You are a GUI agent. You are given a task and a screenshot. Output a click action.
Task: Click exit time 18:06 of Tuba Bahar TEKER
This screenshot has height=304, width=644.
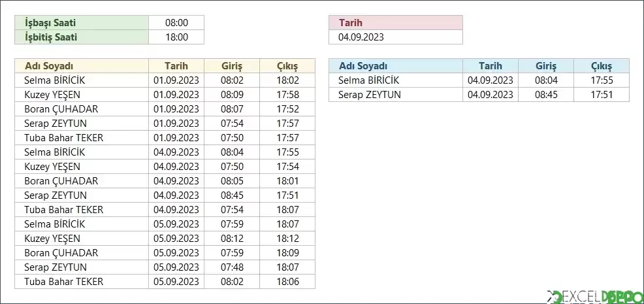click(x=287, y=282)
